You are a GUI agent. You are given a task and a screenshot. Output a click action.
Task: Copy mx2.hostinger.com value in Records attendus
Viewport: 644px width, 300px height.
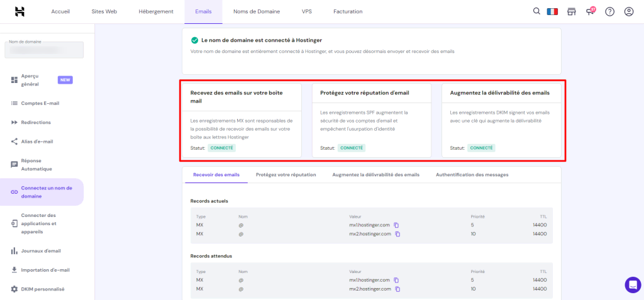tap(397, 289)
